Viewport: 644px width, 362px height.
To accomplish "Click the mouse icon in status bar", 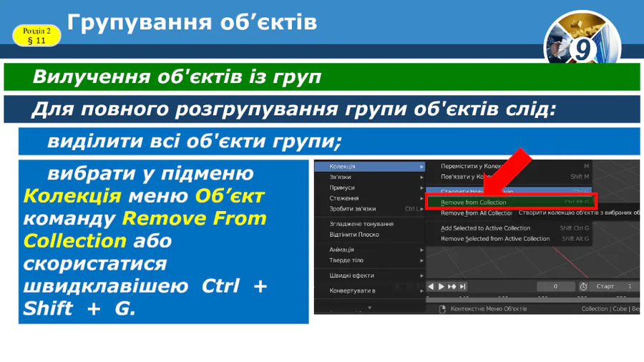I will tap(442, 309).
